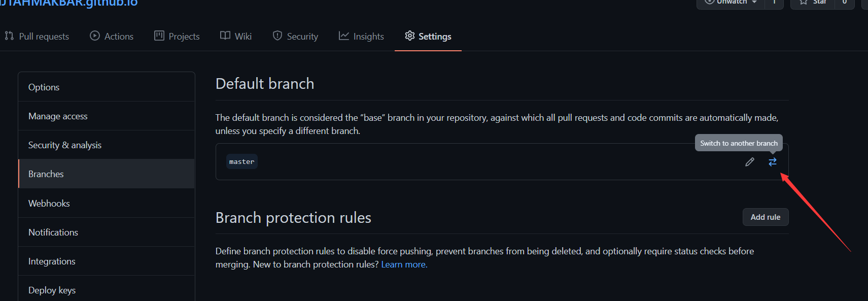
Task: Open Security & analysis settings
Action: coord(65,145)
